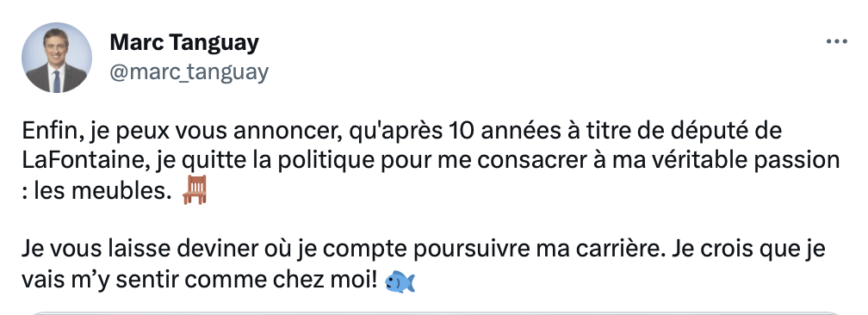
Task: Click the word 'LaFontaine' in the tweet
Action: click(x=85, y=161)
